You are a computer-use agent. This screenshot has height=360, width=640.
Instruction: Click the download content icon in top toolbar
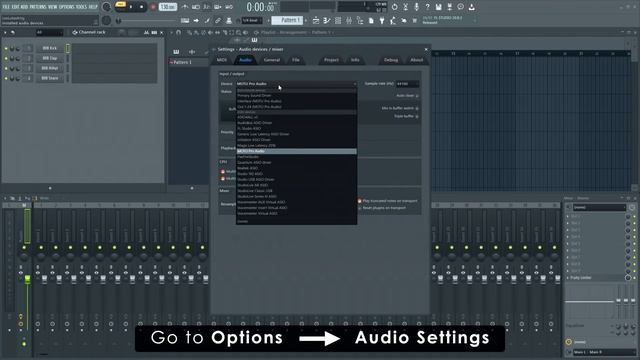tap(471, 7)
